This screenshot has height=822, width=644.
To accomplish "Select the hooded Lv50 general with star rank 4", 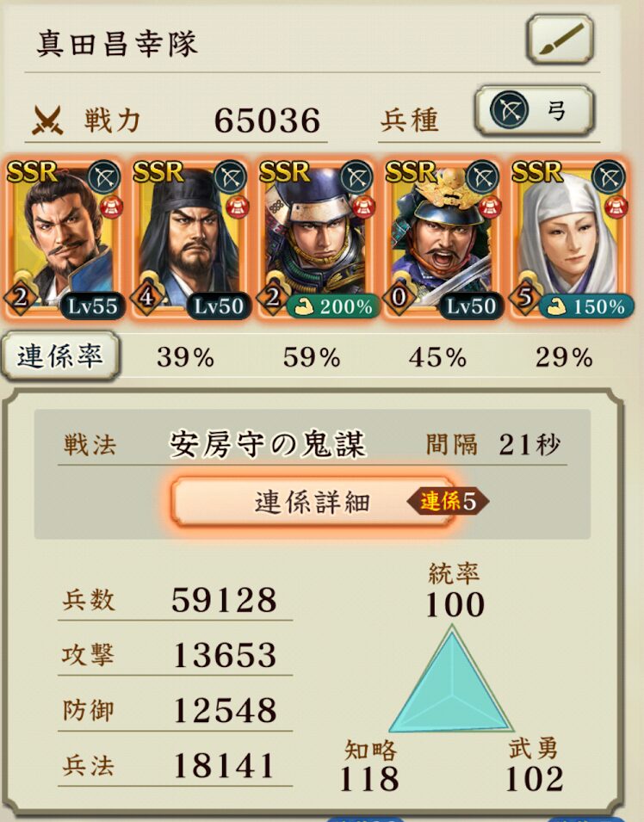I will coord(190,238).
